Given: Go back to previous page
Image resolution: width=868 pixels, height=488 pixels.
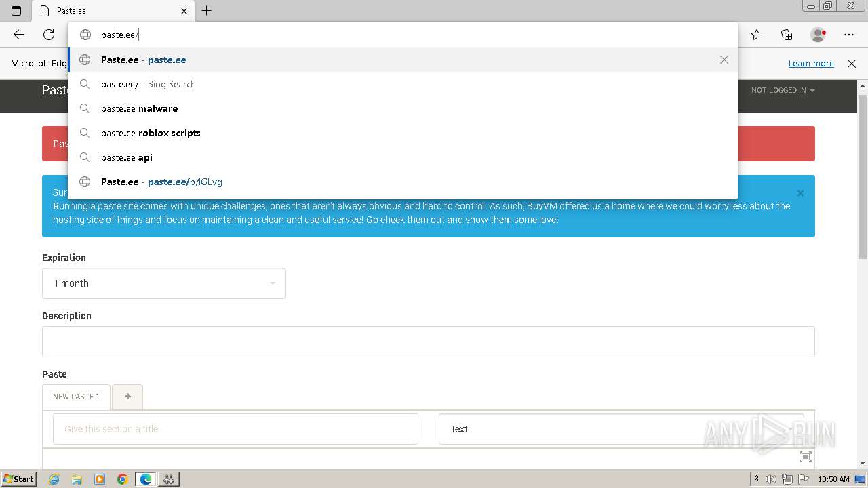Looking at the screenshot, I should 19,35.
